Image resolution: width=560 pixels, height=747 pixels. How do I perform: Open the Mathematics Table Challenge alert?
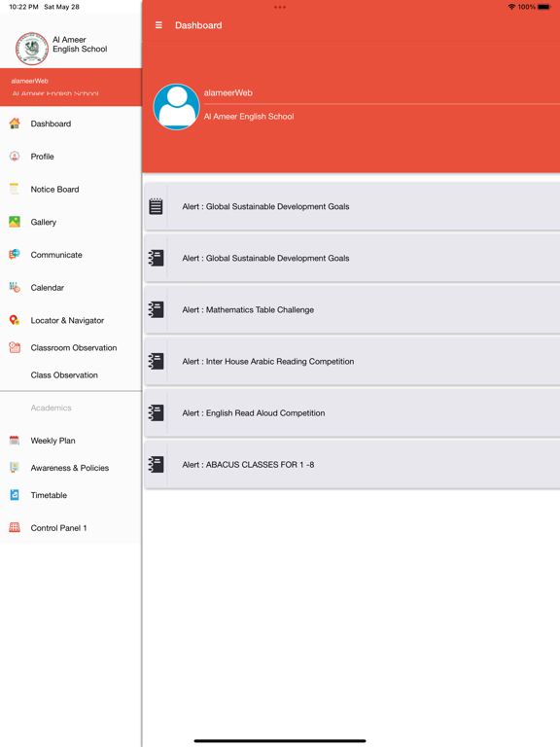click(x=352, y=309)
